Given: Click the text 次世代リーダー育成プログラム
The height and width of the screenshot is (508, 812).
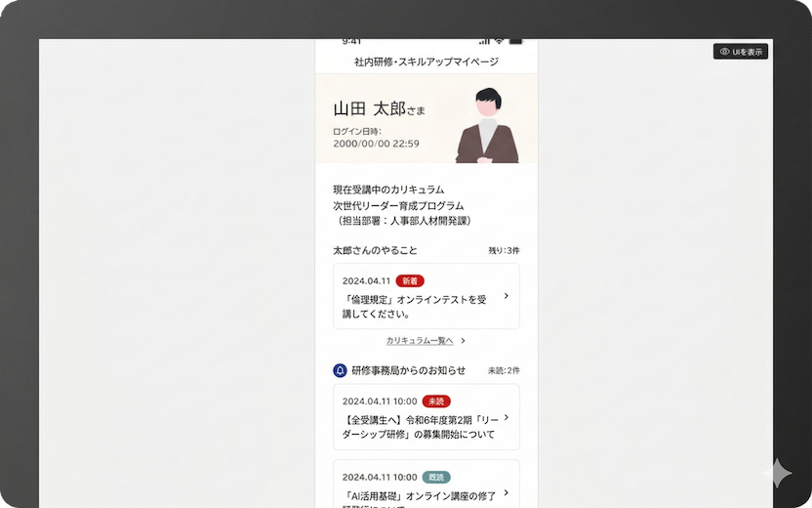Looking at the screenshot, I should point(398,206).
